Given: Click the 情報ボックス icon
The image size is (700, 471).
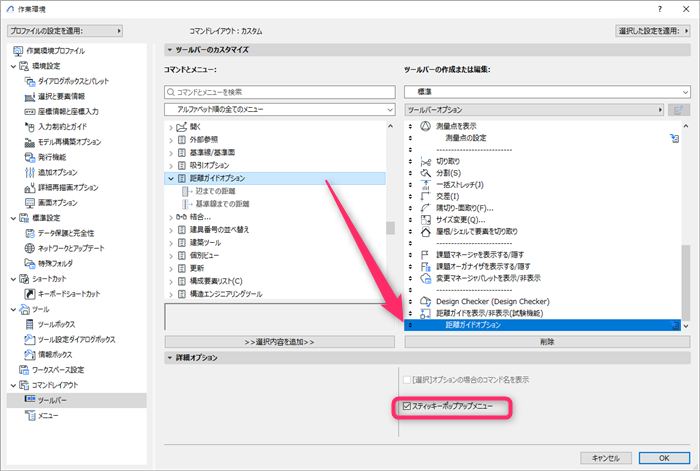Looking at the screenshot, I should (30, 354).
